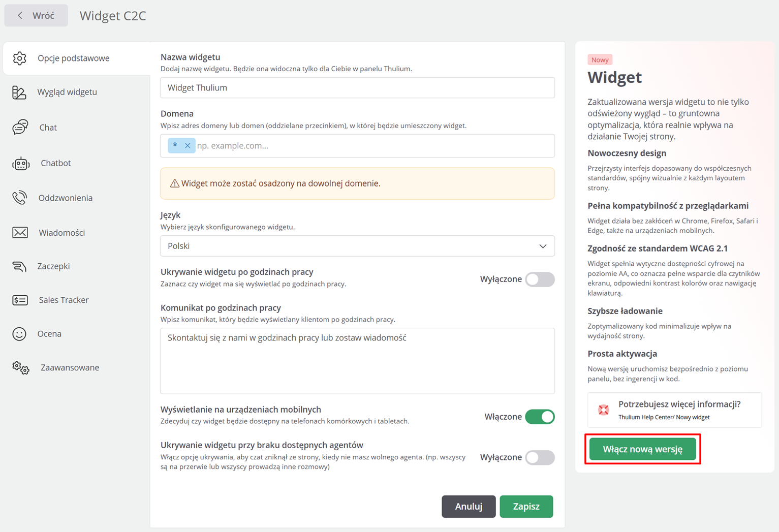779x532 pixels.
Task: Open Thulium Help Center Nowy widget link
Action: pyautogui.click(x=664, y=417)
